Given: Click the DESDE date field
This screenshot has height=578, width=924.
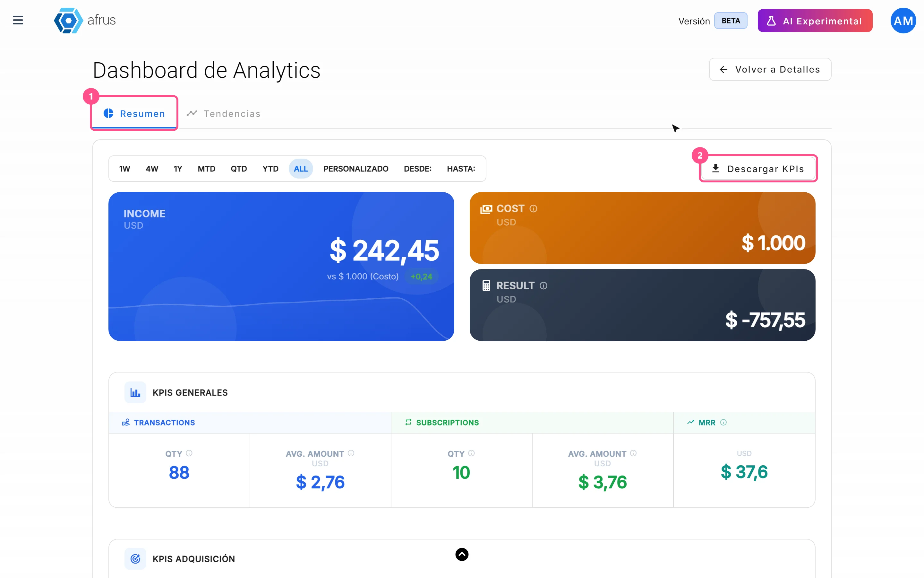Looking at the screenshot, I should point(418,169).
